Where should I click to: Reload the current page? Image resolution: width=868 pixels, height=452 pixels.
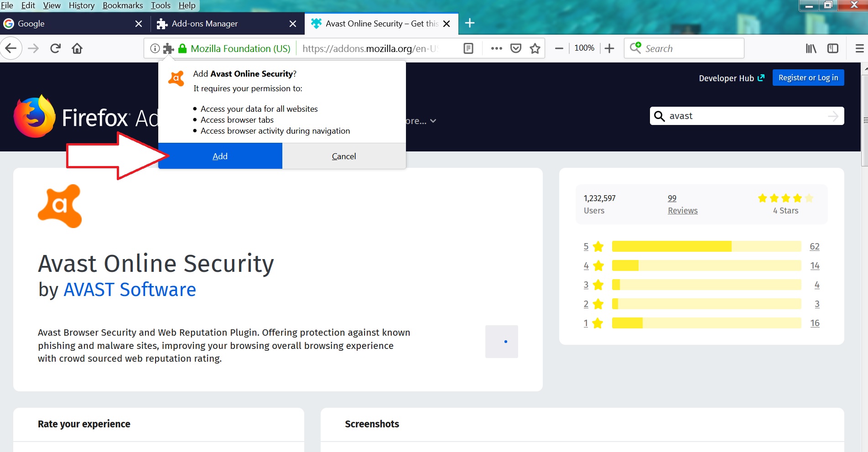click(x=55, y=48)
